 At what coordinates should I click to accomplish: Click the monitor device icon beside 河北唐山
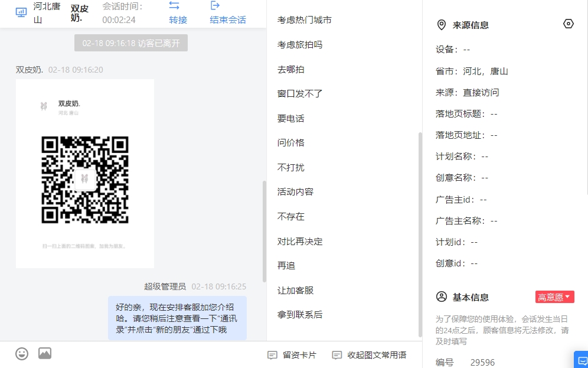point(21,13)
